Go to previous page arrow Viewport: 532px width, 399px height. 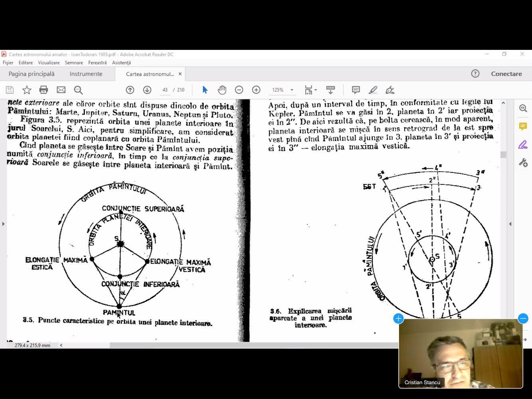130,90
